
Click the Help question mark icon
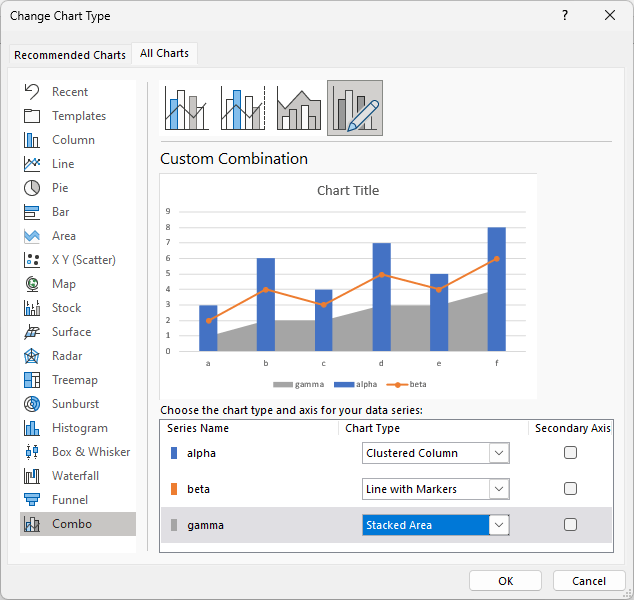[x=565, y=15]
